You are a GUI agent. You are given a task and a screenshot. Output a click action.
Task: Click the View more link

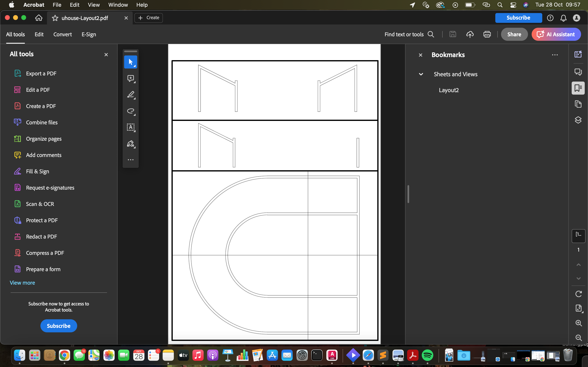pos(22,283)
